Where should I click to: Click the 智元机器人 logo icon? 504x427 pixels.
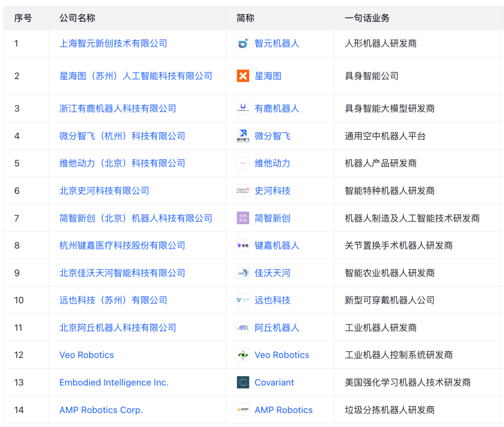[x=243, y=43]
